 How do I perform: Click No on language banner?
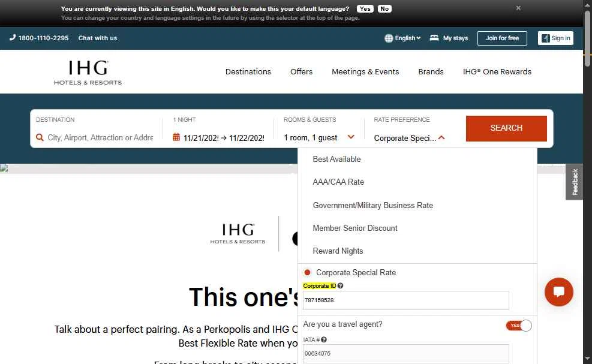tap(384, 8)
